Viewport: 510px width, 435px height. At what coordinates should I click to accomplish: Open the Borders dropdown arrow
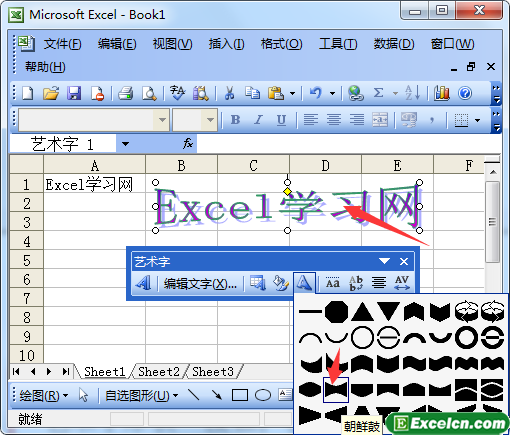pos(478,120)
